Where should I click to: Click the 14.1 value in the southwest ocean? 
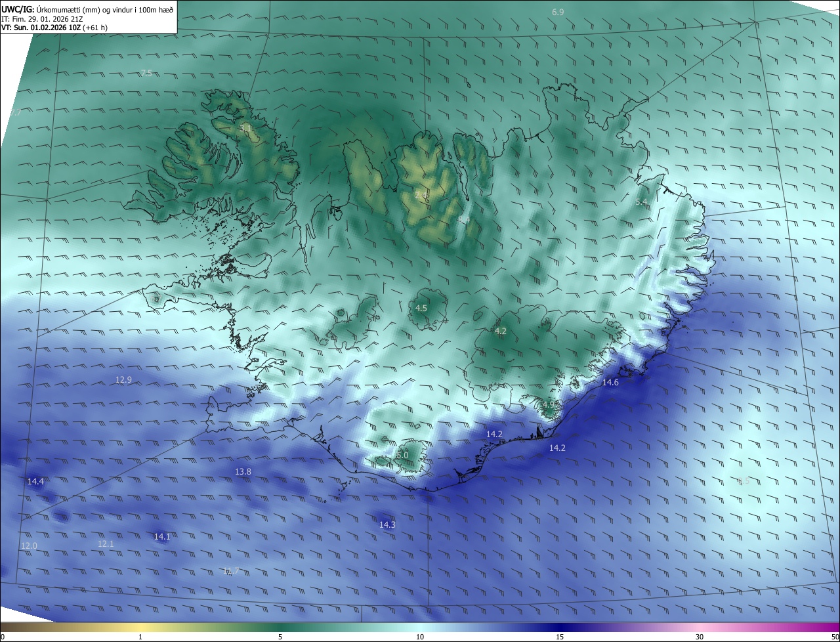[x=161, y=536]
